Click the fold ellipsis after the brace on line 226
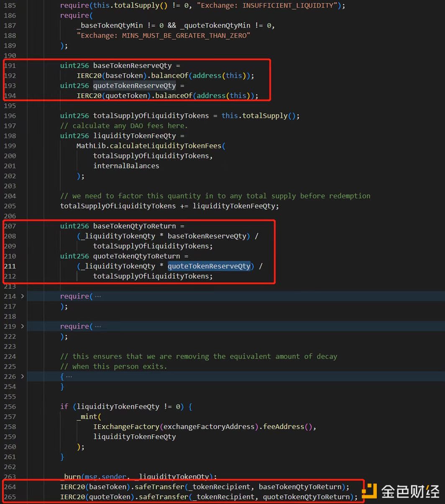445x504 pixels. [69, 377]
